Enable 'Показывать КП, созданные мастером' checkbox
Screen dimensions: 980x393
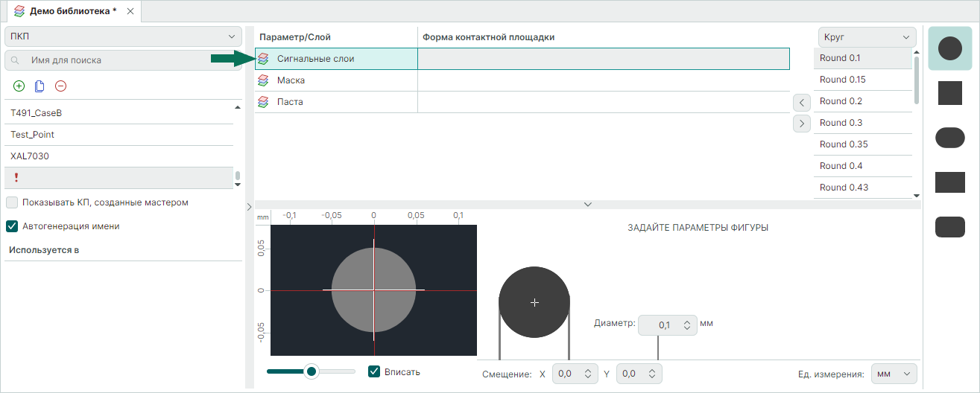point(12,202)
